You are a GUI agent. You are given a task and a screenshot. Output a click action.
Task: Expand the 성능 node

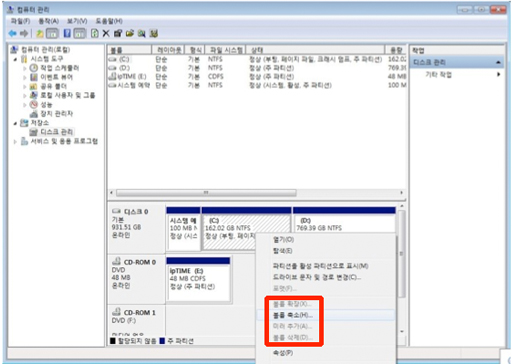tap(25, 105)
